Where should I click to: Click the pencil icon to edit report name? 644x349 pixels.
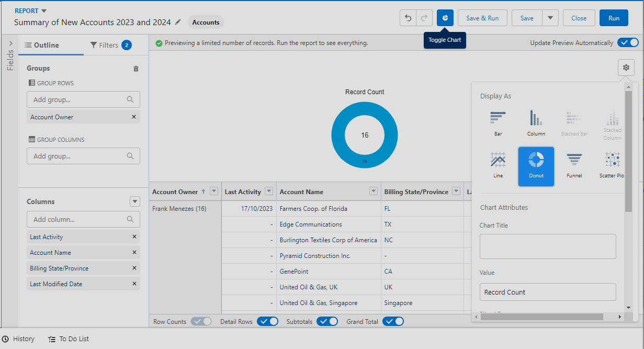click(x=178, y=22)
